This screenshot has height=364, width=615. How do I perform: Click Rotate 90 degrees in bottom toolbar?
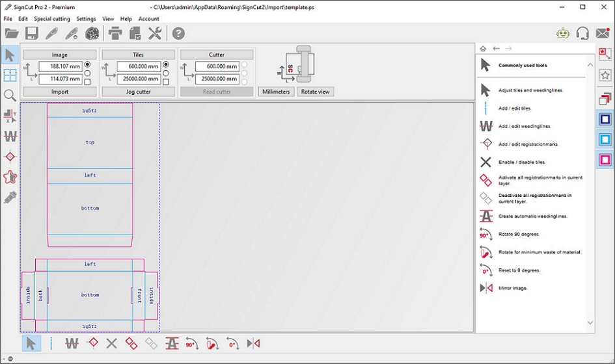coord(192,344)
